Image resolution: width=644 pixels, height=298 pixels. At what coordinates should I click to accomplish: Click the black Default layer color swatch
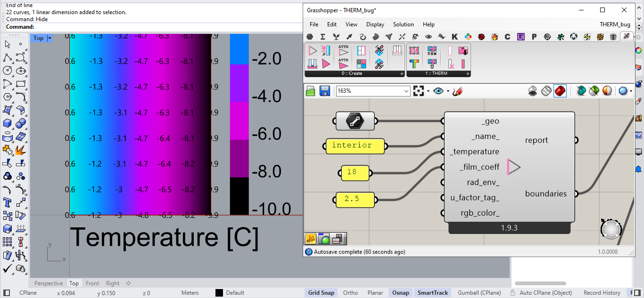pyautogui.click(x=219, y=293)
